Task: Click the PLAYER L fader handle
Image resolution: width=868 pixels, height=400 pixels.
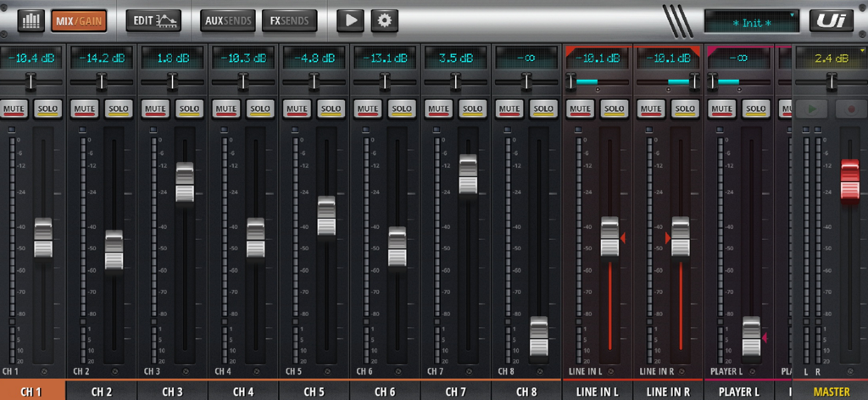Action: 752,337
